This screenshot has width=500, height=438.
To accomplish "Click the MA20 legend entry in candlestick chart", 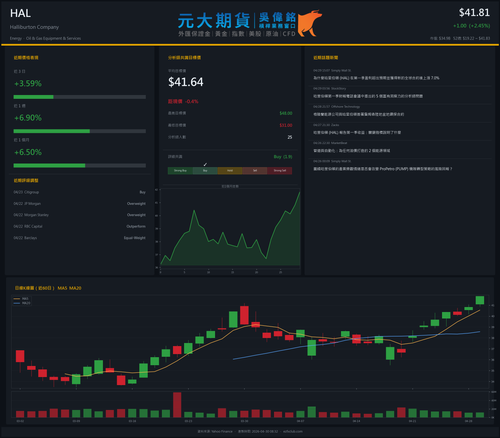I will pyautogui.click(x=22, y=303).
